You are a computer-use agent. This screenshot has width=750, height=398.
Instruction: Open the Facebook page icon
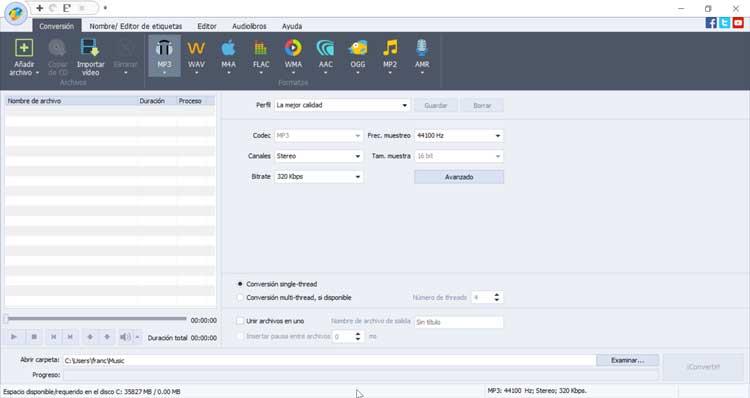(711, 22)
